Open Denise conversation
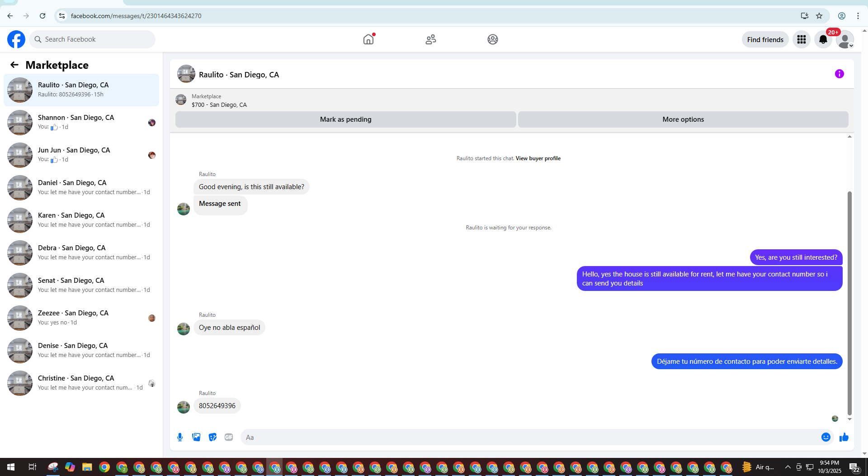Image resolution: width=868 pixels, height=476 pixels. tap(81, 350)
